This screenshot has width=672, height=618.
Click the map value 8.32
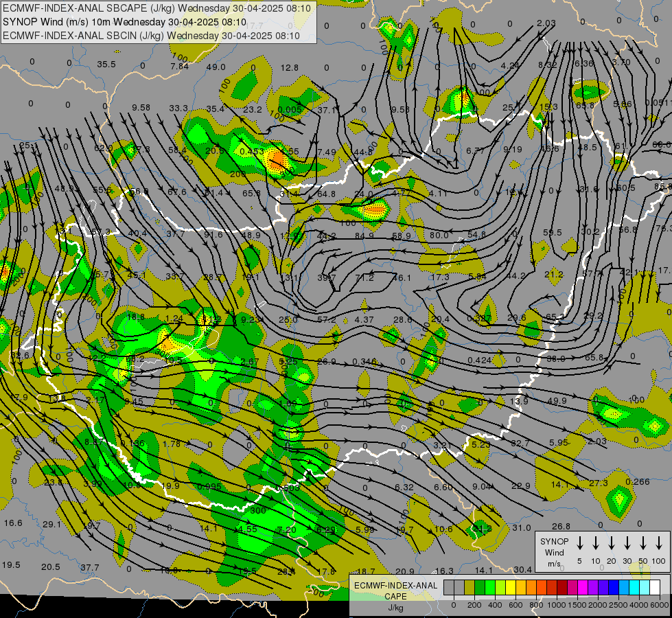(x=548, y=65)
